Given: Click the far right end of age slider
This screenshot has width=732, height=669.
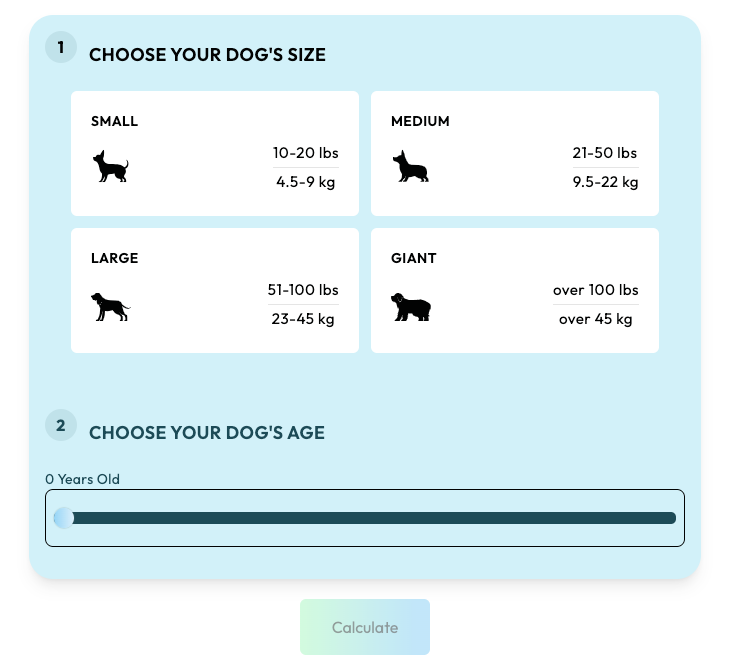Looking at the screenshot, I should pos(672,518).
